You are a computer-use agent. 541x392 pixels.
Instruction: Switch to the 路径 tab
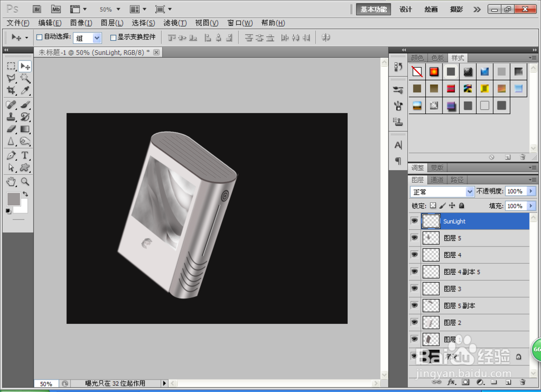457,180
